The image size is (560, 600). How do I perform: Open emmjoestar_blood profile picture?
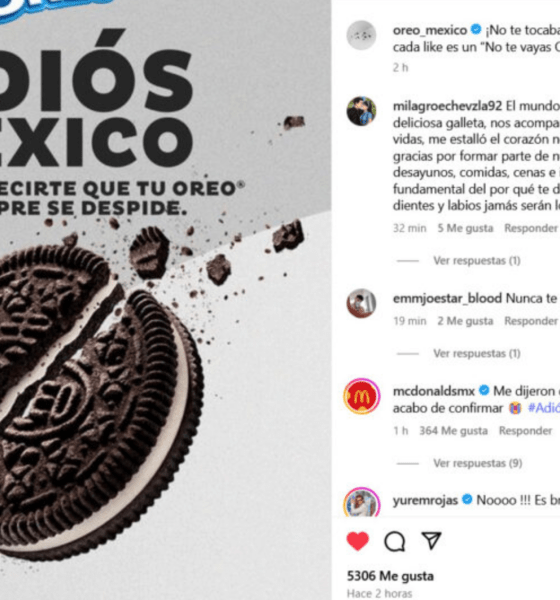(x=361, y=303)
